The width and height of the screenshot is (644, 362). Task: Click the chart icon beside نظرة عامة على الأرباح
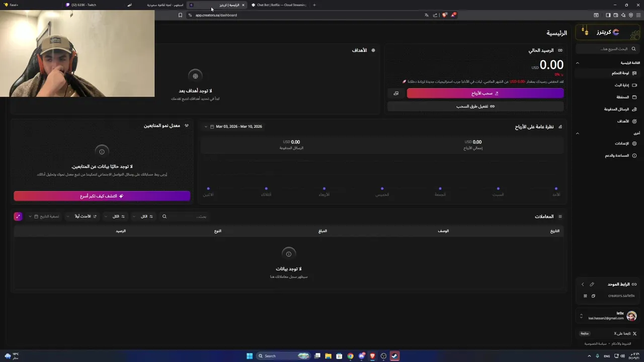click(x=560, y=127)
